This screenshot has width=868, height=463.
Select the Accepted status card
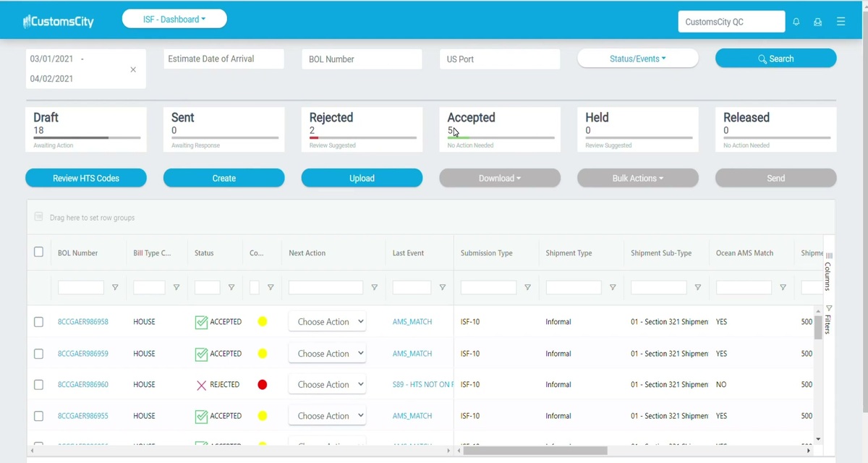tap(500, 130)
